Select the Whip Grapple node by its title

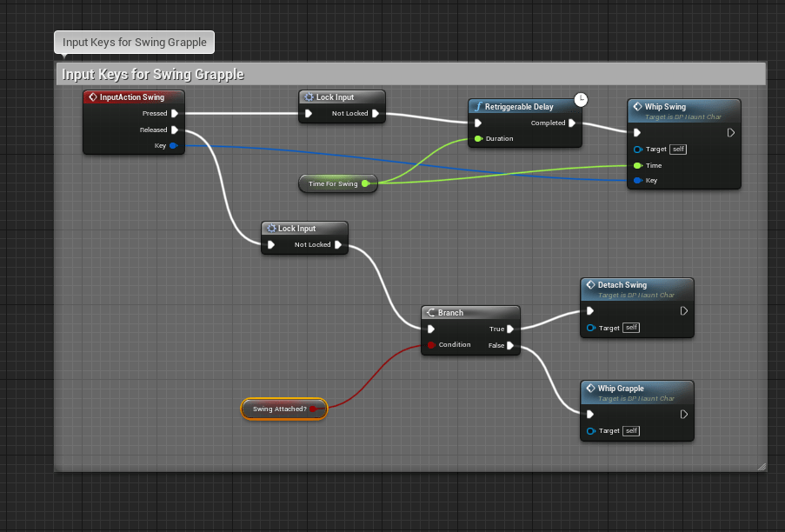pyautogui.click(x=621, y=389)
